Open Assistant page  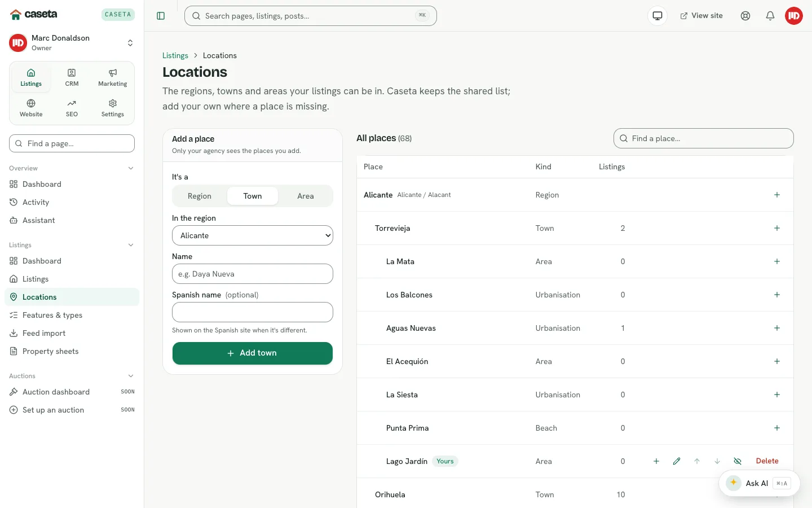pos(72,220)
